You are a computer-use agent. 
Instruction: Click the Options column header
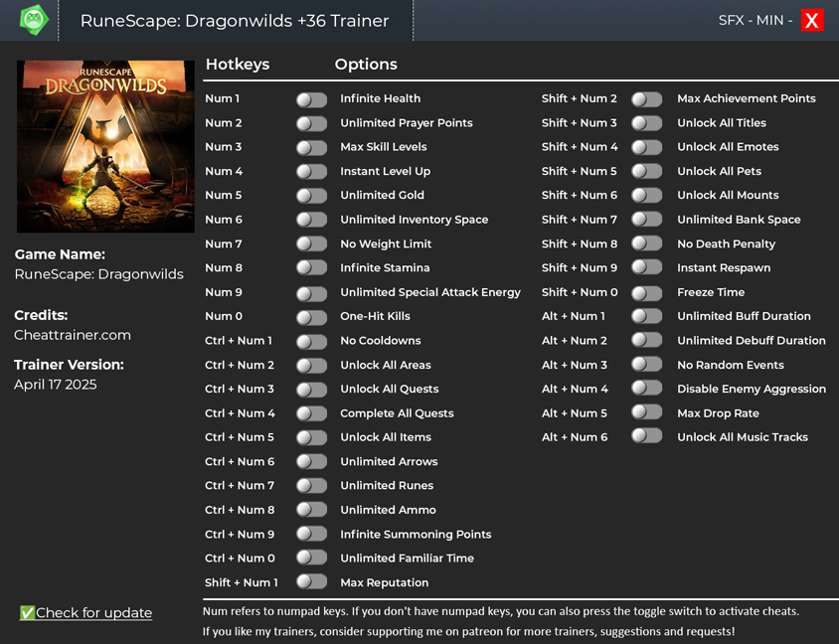[x=366, y=65]
